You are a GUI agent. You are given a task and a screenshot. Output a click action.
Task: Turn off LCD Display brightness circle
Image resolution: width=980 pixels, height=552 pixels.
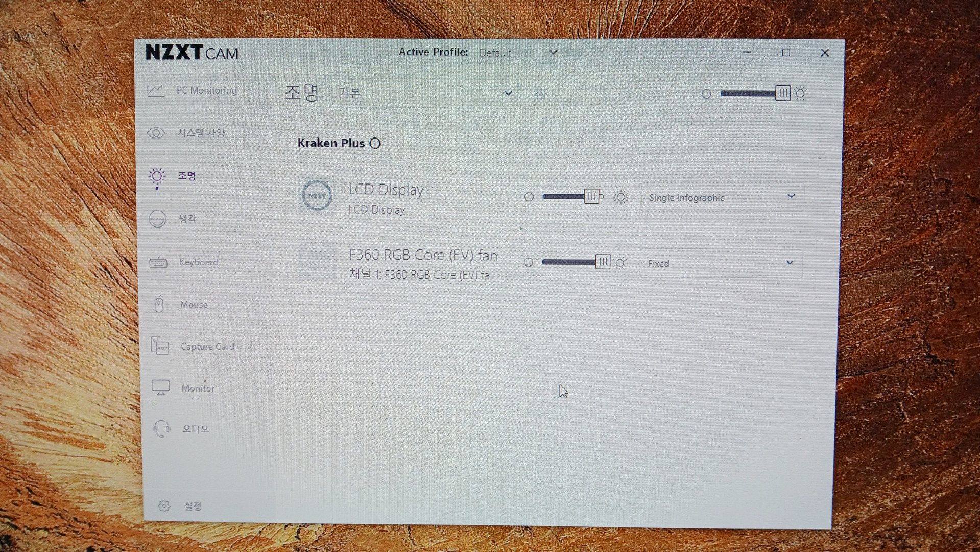click(x=529, y=197)
